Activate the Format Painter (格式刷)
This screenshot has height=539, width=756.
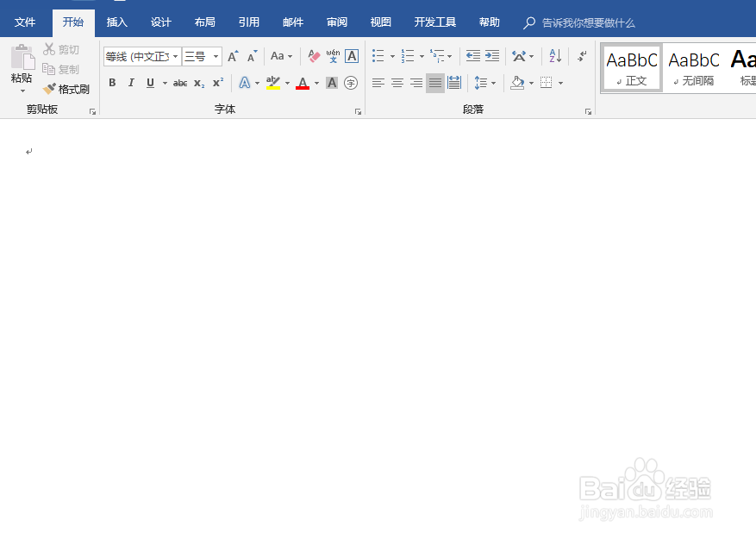point(66,89)
